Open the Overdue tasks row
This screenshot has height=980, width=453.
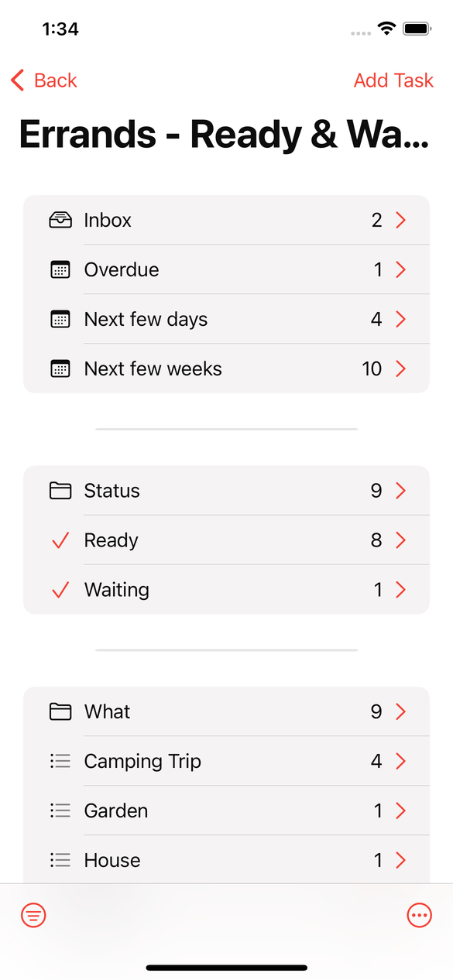click(226, 270)
